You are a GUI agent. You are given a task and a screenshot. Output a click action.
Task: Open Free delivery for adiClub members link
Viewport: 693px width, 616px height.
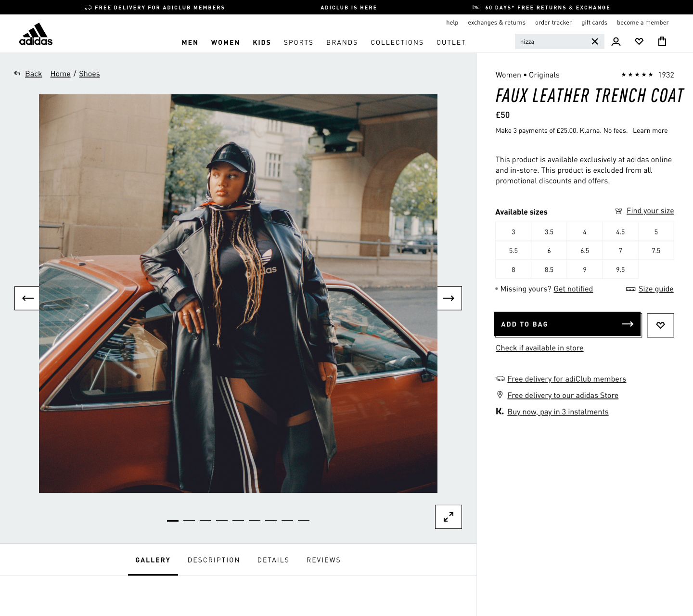(567, 379)
